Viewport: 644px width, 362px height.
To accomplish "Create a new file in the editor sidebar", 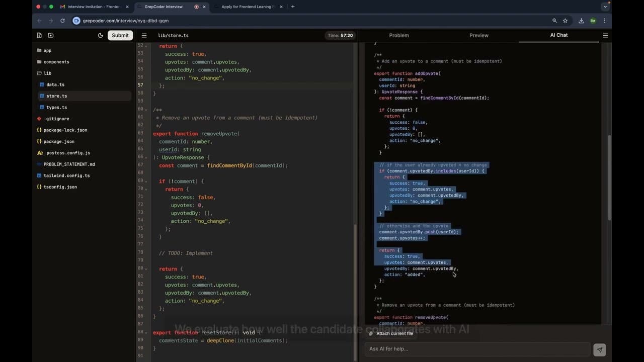I will pos(39,35).
